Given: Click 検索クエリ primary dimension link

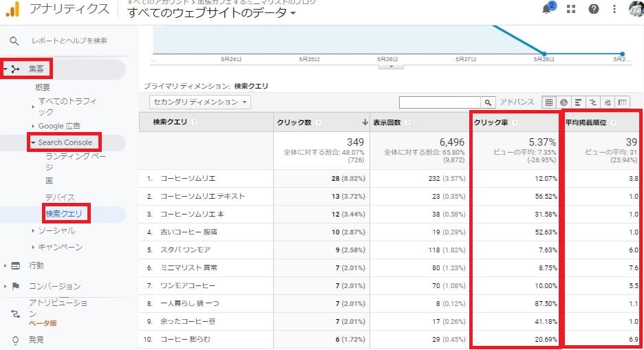Looking at the screenshot, I should [251, 86].
